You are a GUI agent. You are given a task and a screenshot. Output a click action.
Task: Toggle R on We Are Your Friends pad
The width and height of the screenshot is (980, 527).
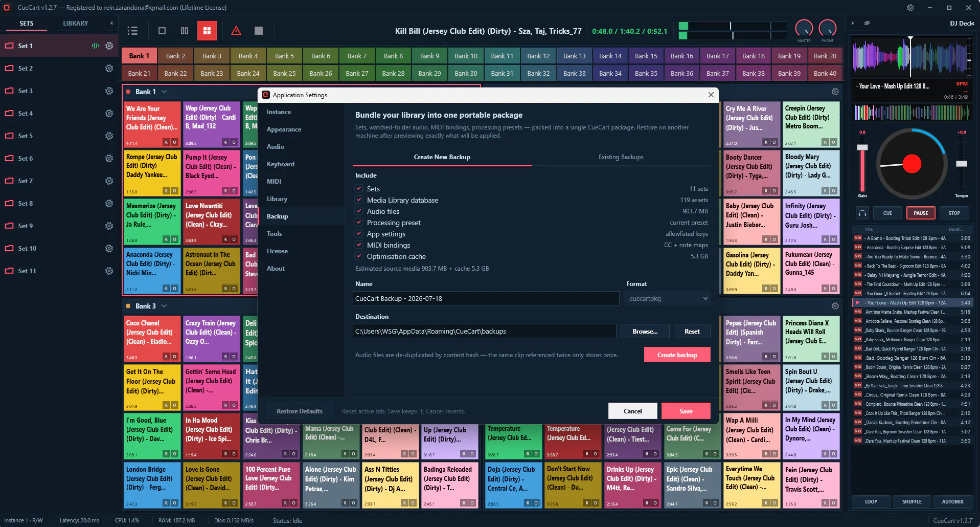click(166, 142)
